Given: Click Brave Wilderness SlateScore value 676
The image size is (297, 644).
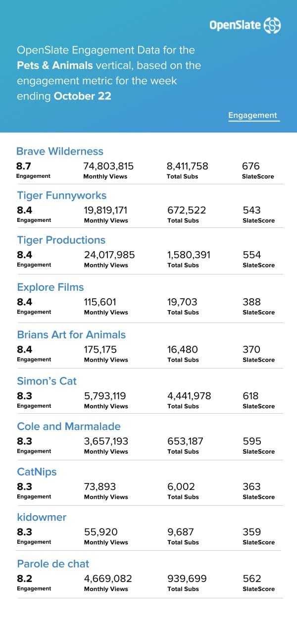Looking at the screenshot, I should pos(251,166).
